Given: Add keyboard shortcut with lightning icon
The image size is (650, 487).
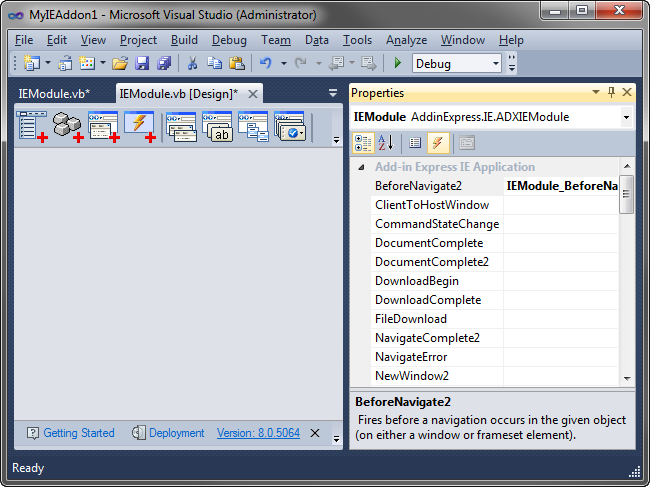Looking at the screenshot, I should 140,127.
